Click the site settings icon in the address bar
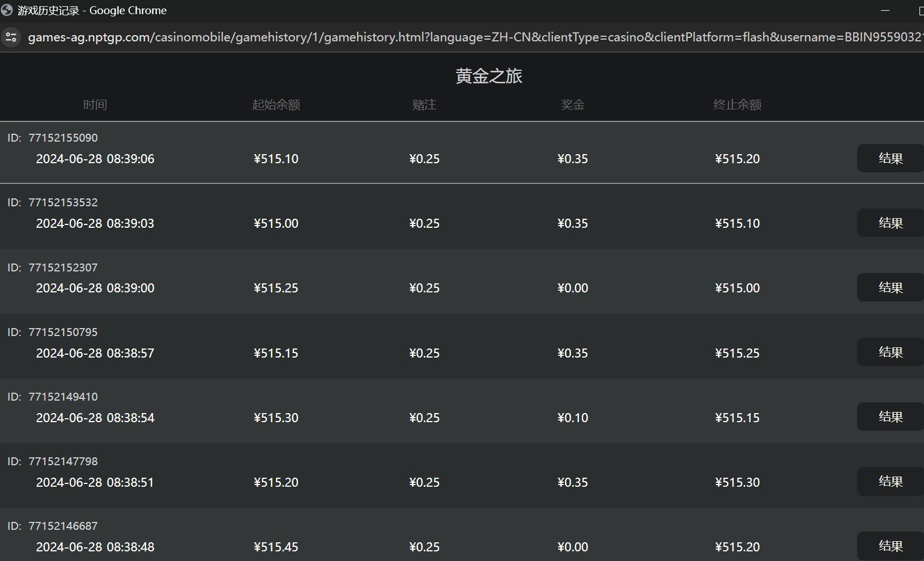924x561 pixels. pyautogui.click(x=11, y=37)
